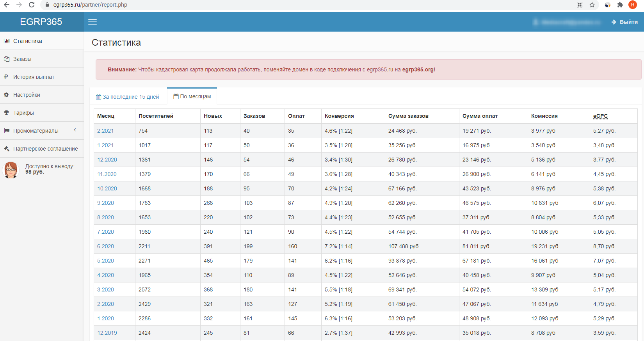Expand the Промоматериалы submenu
The height and width of the screenshot is (341, 644).
click(x=36, y=131)
